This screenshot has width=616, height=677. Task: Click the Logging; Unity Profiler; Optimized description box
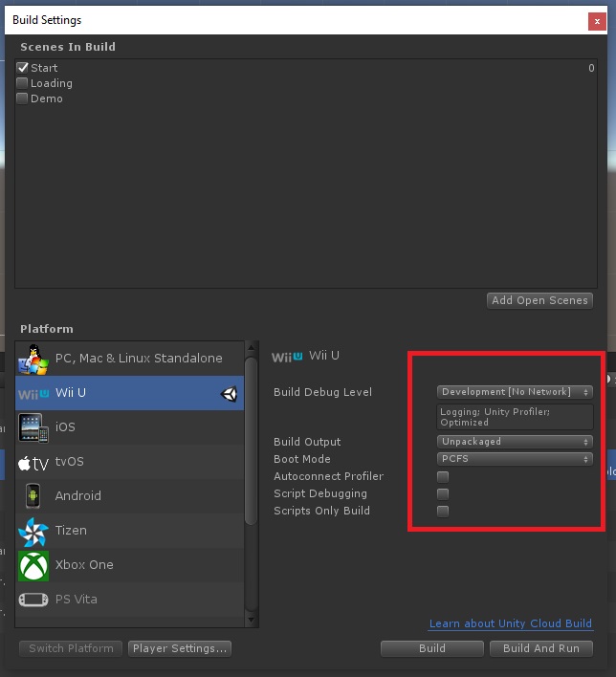tap(515, 417)
